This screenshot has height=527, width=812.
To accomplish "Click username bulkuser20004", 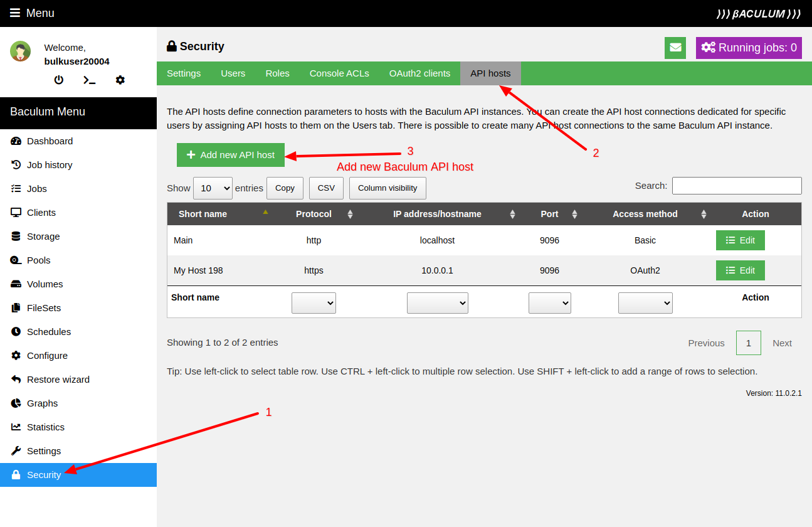I will click(77, 61).
